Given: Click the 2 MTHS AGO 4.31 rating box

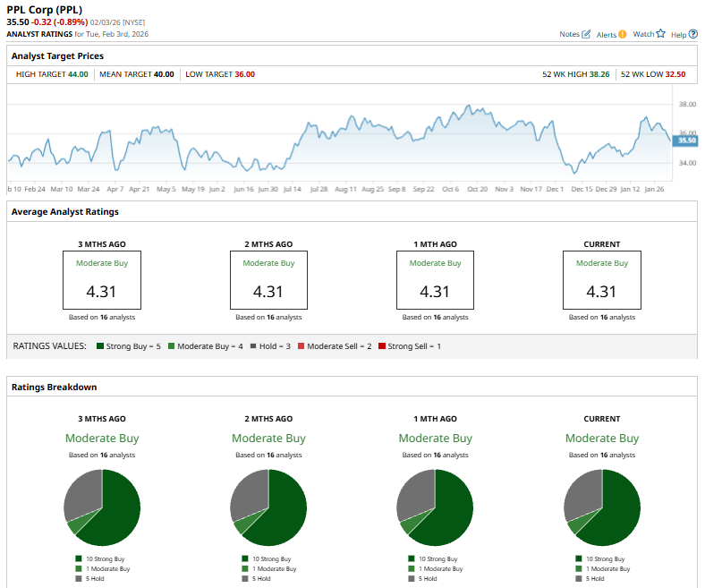Looking at the screenshot, I should 268,280.
